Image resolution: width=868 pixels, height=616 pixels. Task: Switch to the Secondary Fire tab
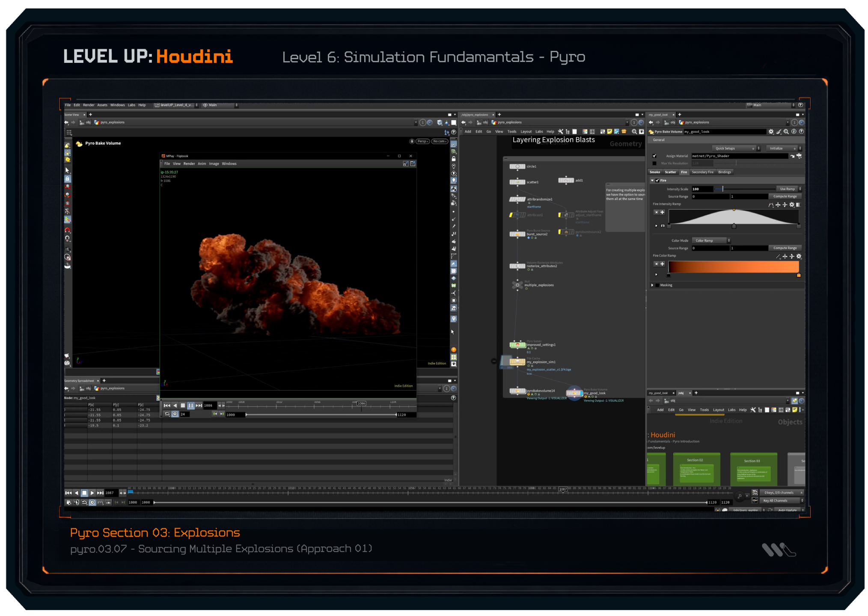point(702,172)
